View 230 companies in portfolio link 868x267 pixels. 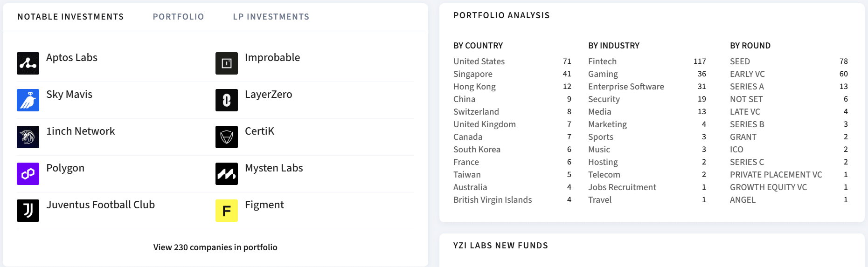[x=215, y=247]
